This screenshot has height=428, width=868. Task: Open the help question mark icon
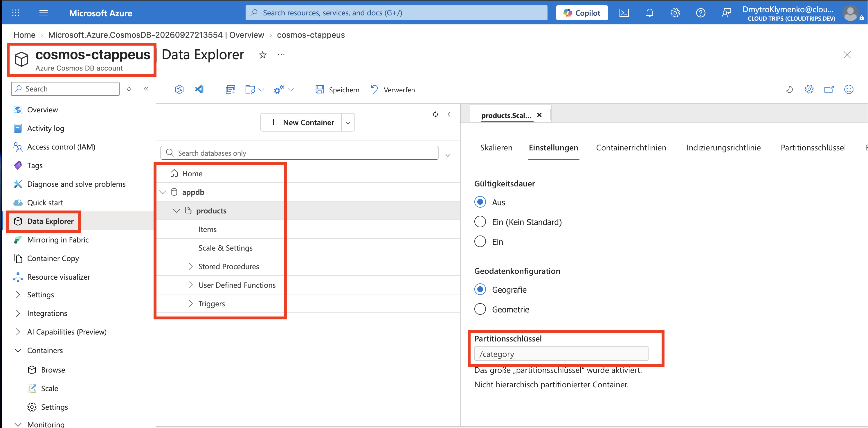(700, 13)
